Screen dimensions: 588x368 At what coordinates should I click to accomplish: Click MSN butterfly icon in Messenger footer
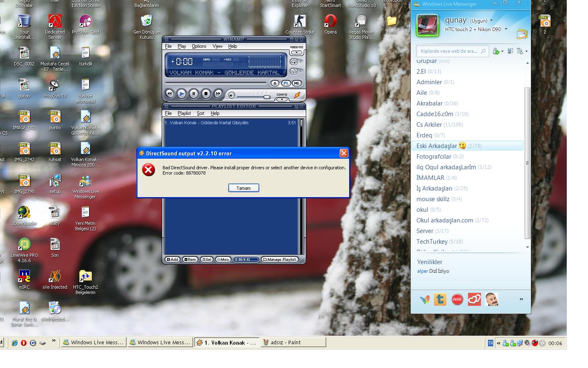pos(425,300)
